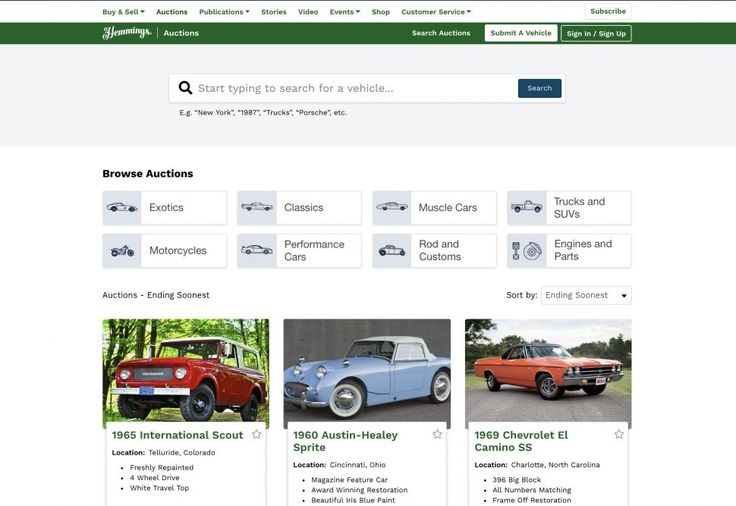The image size is (736, 506).
Task: Choose the Motorcycles category icon
Action: [x=122, y=251]
